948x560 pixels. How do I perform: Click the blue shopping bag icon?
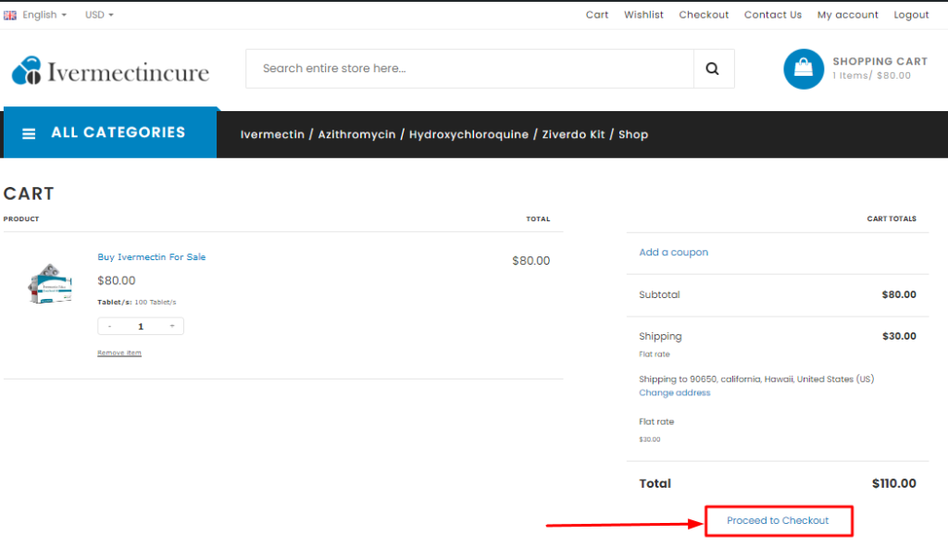pos(804,68)
